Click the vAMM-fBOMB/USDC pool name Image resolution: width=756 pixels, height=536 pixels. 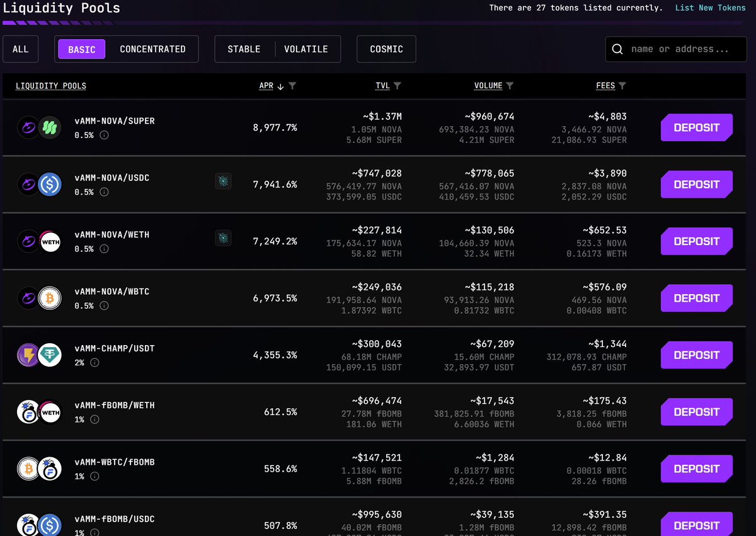(x=115, y=519)
